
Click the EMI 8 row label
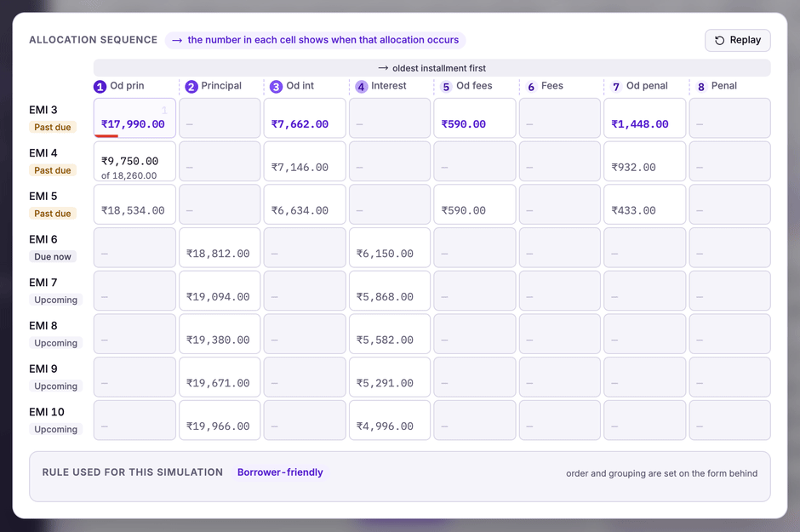pyautogui.click(x=43, y=325)
